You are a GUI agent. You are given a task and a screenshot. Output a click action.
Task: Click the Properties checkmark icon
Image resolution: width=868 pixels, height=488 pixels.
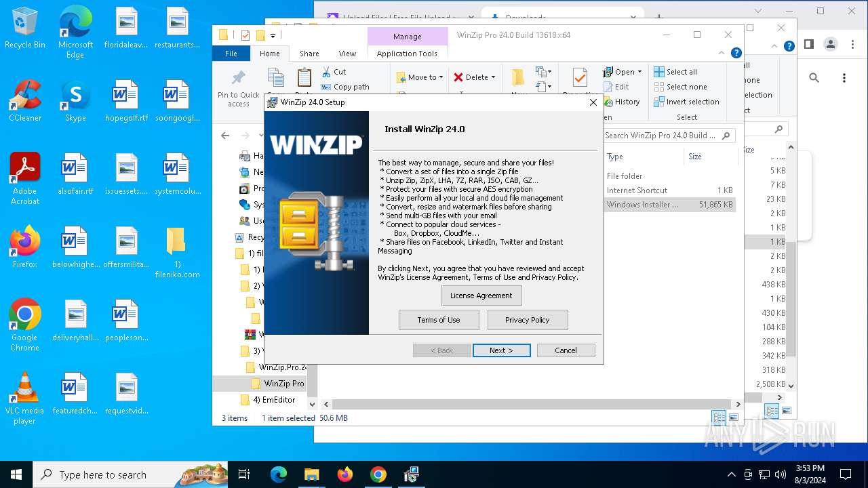pos(580,79)
